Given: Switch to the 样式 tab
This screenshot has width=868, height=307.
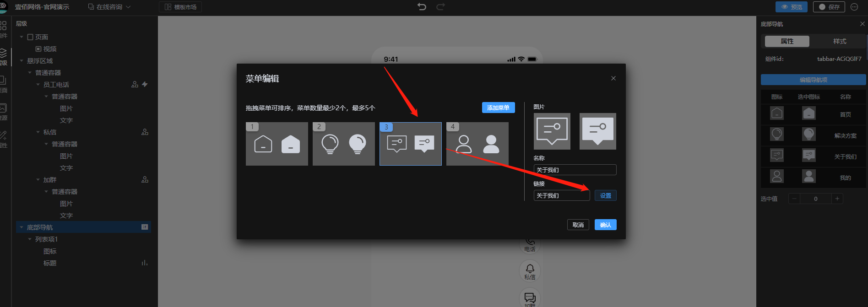Looking at the screenshot, I should [x=839, y=41].
